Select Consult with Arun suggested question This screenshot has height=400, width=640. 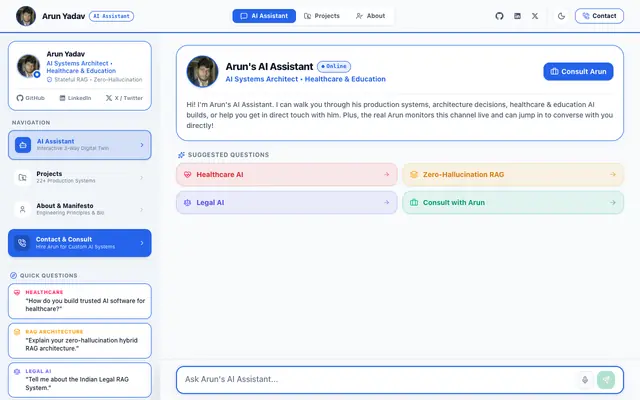(x=513, y=202)
